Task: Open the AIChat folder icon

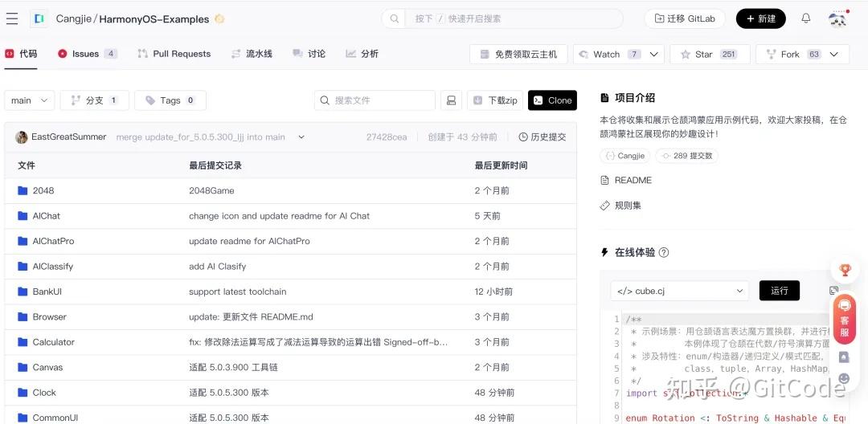Action: coord(23,216)
